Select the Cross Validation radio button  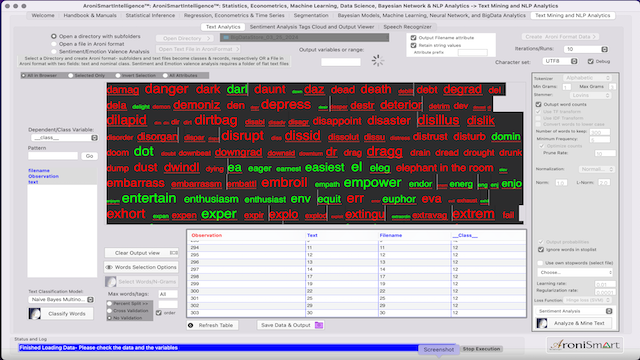pyautogui.click(x=109, y=311)
